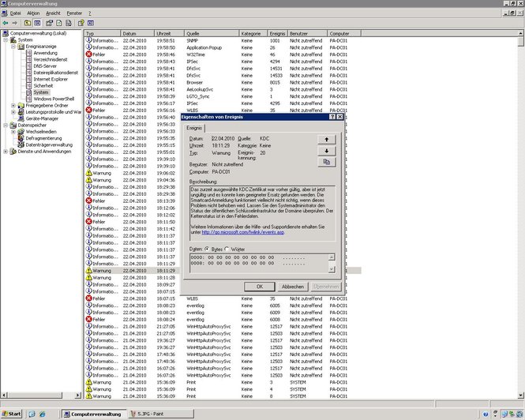The height and width of the screenshot is (420, 525).
Task: Click the export list toolbar icon
Action: 69,23
